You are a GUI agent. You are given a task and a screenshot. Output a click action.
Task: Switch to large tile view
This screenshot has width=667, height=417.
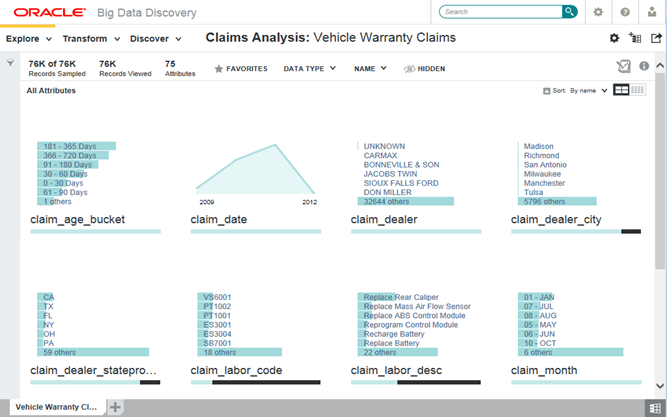click(x=621, y=90)
